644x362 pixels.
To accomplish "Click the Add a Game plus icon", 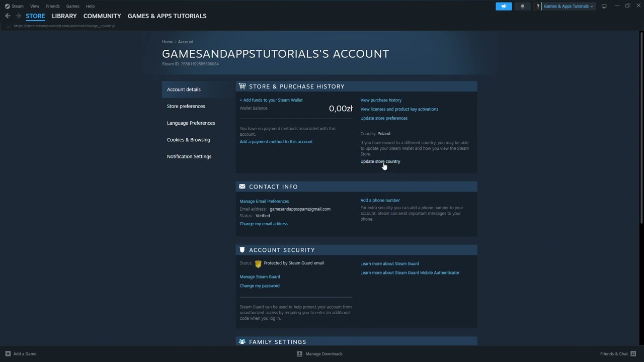I will [x=8, y=354].
